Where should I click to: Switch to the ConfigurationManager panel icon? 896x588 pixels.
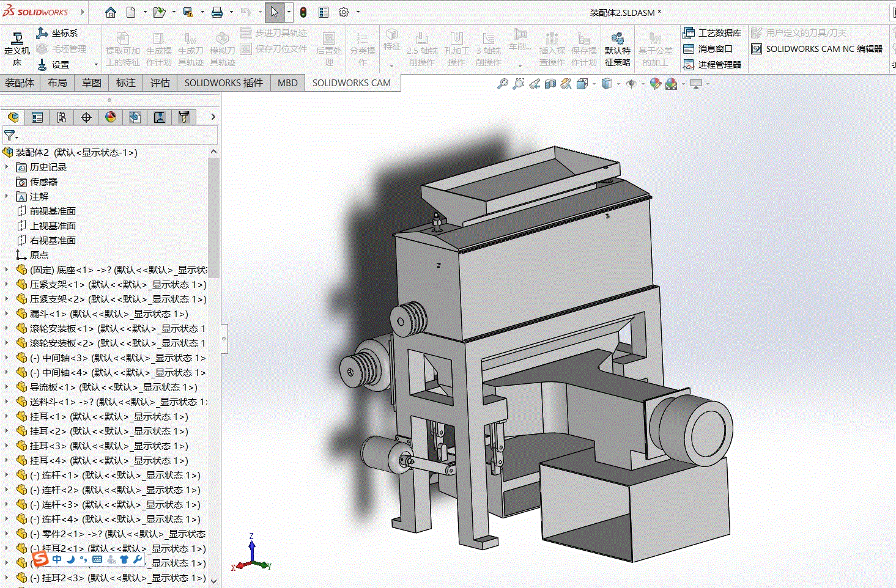62,117
